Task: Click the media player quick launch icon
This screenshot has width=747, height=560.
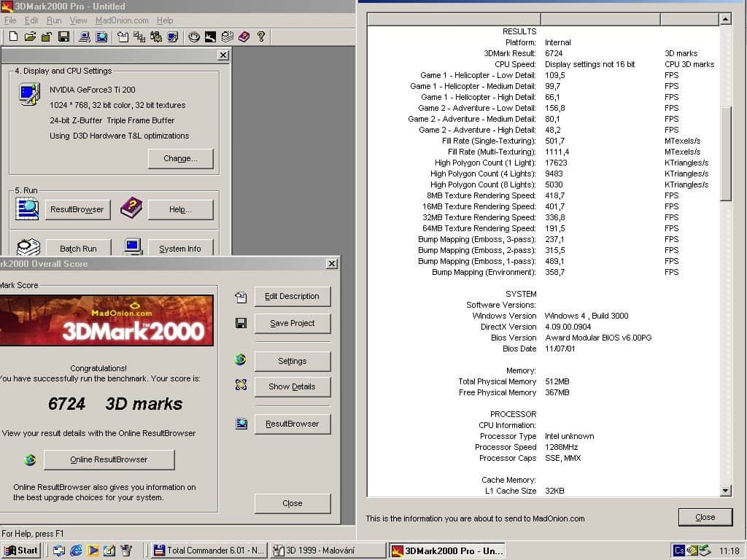Action: 93,551
